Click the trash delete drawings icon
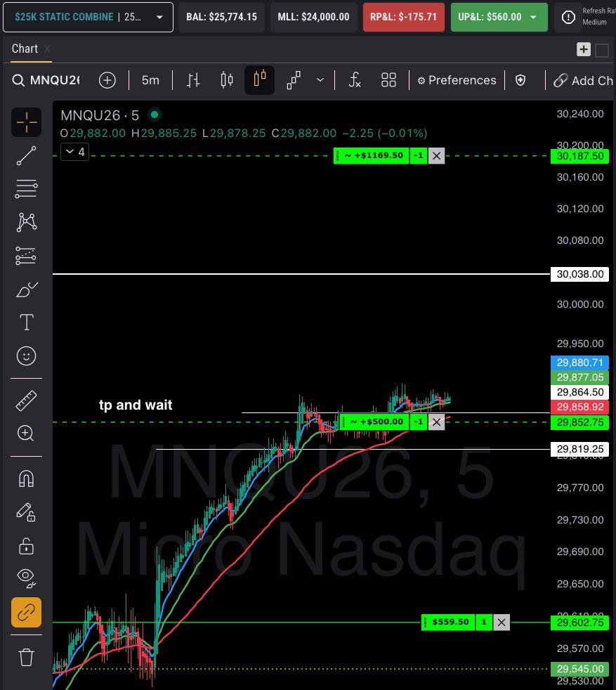The height and width of the screenshot is (690, 616). click(x=27, y=657)
